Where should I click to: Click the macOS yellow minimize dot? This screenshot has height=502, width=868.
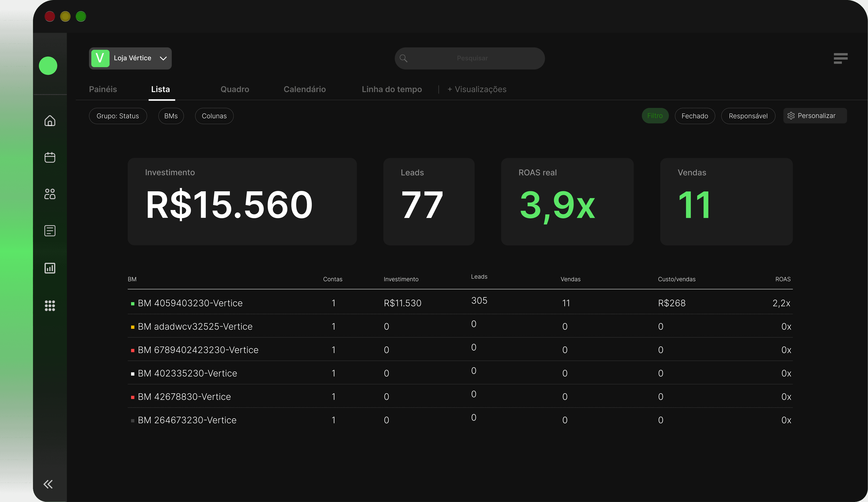click(x=66, y=16)
